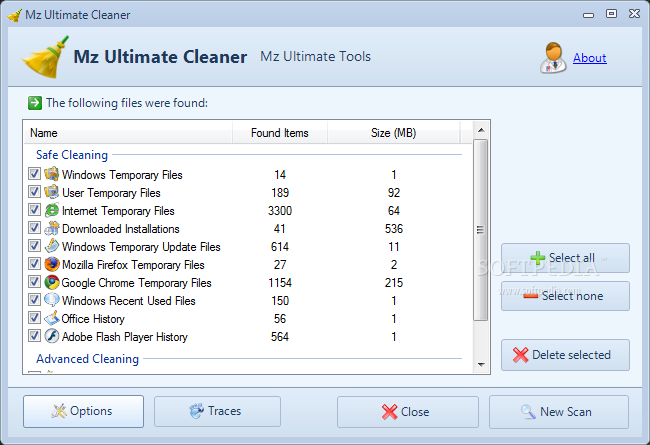Open the Options button
Screen dimensions: 650x445
point(83,411)
